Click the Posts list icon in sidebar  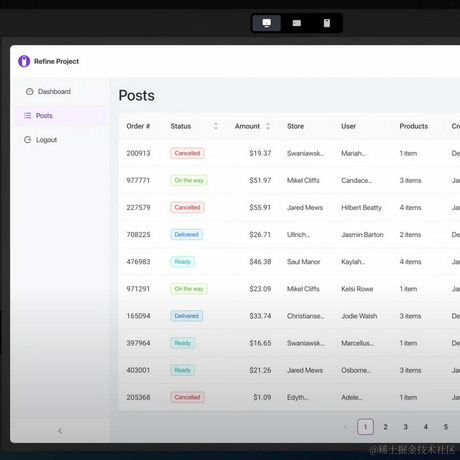click(x=27, y=116)
